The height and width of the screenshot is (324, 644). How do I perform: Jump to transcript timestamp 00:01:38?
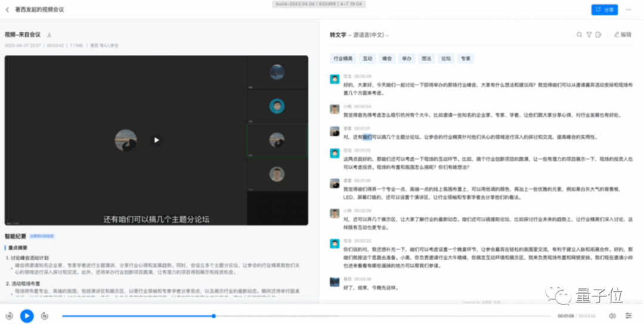(x=362, y=180)
